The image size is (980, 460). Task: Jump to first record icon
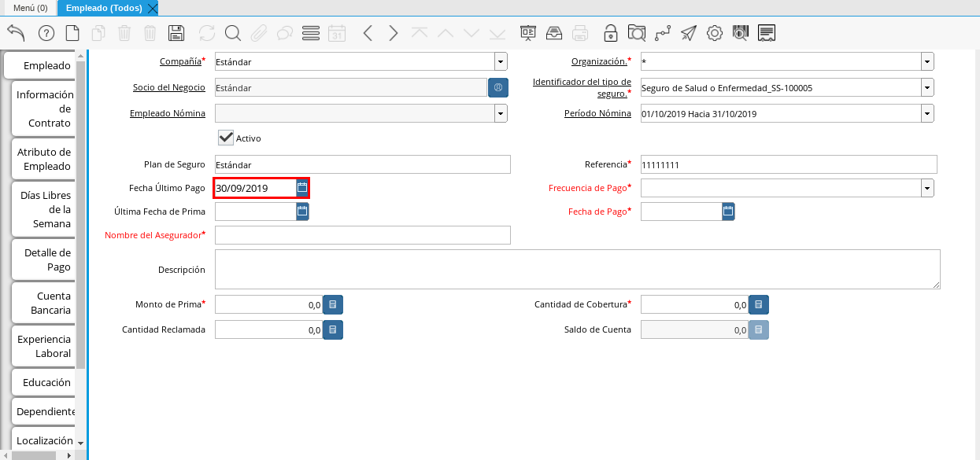pos(420,33)
